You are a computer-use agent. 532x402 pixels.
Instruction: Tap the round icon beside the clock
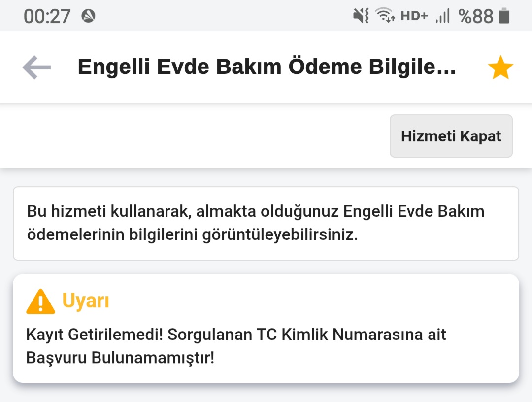[x=89, y=16]
